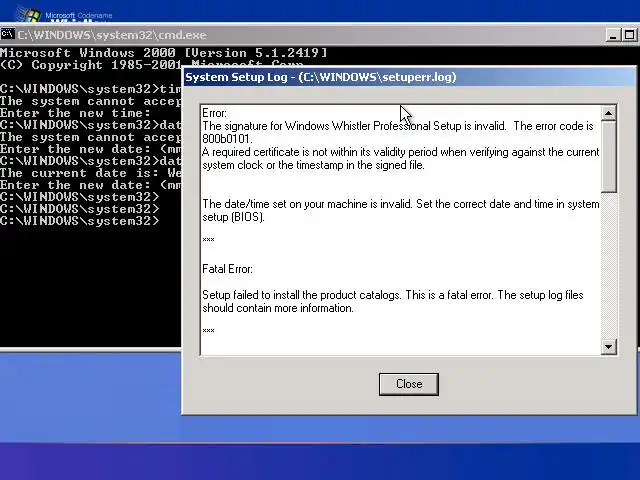Click the scroll down arrow in the log
This screenshot has height=480, width=640.
point(609,347)
